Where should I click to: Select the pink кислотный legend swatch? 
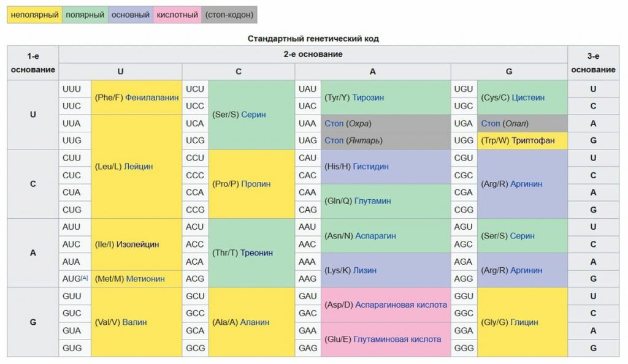(x=177, y=15)
